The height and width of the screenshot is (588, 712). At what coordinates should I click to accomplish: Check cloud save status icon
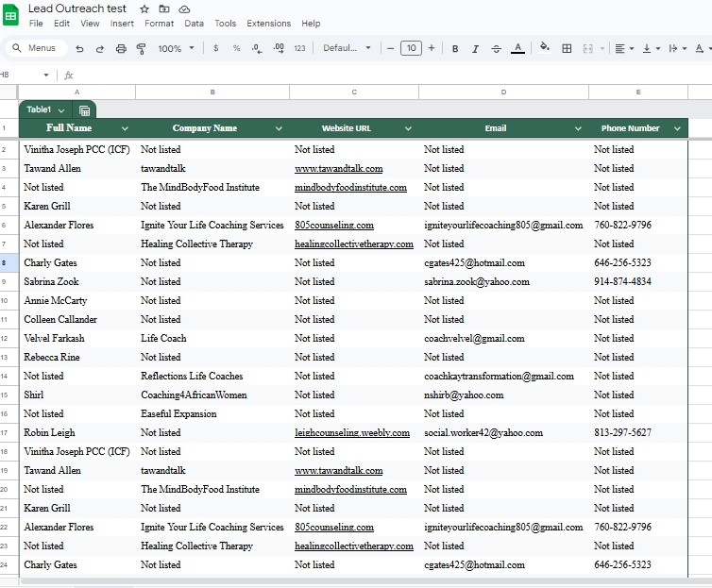tap(184, 9)
